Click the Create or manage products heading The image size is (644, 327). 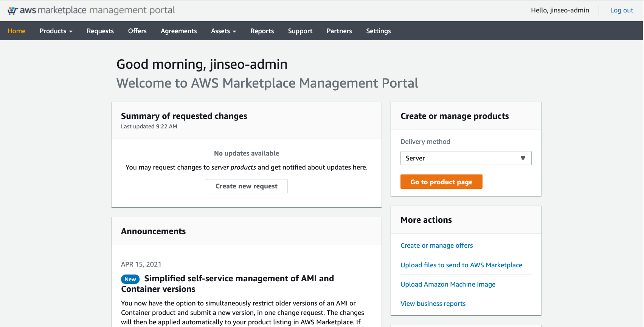point(455,116)
